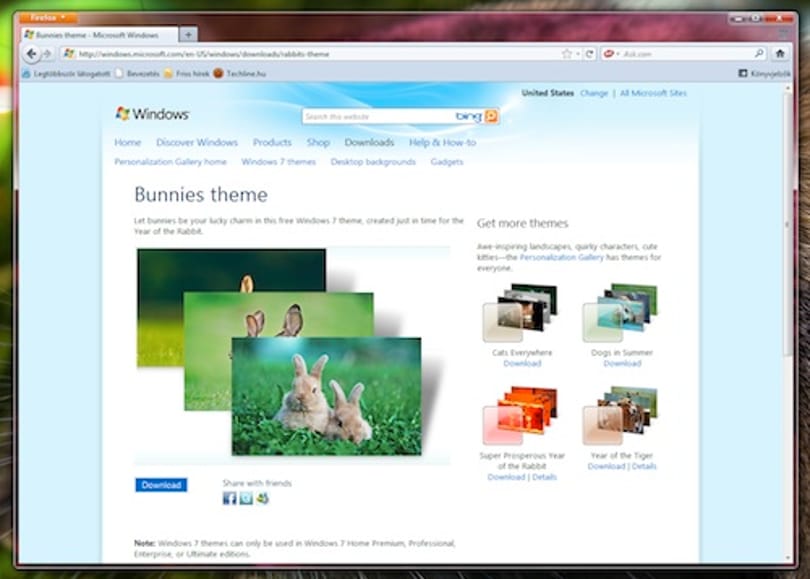Go back with the browser back arrow
This screenshot has width=810, height=579.
[32, 54]
